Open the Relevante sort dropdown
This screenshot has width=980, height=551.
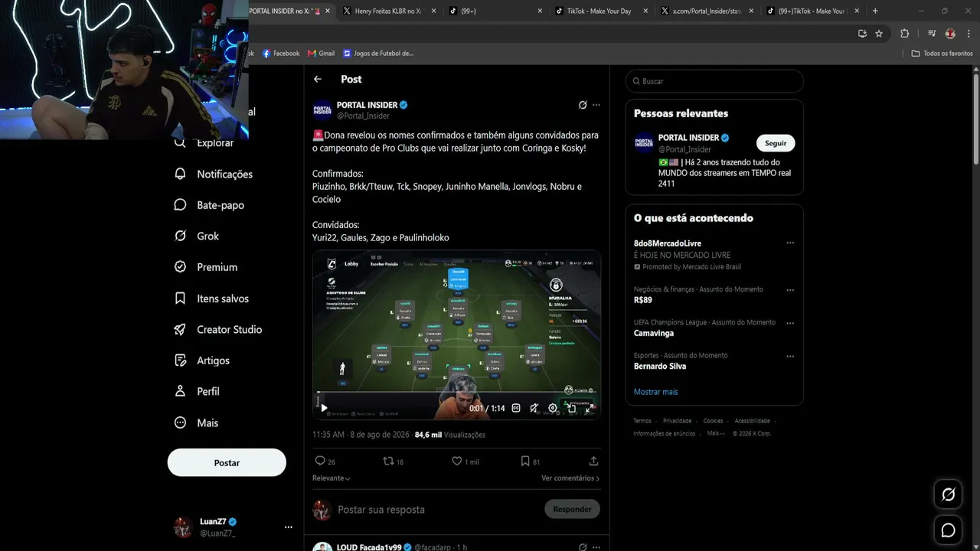[332, 478]
